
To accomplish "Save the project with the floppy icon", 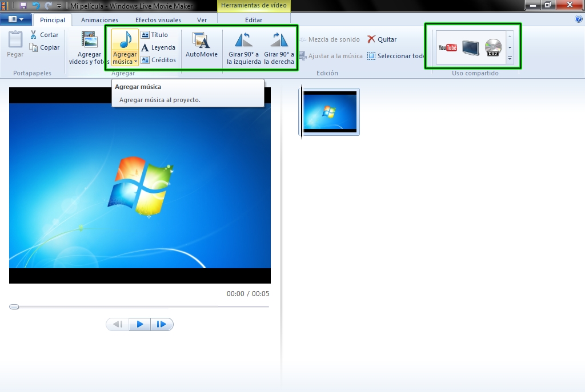I will [x=23, y=6].
